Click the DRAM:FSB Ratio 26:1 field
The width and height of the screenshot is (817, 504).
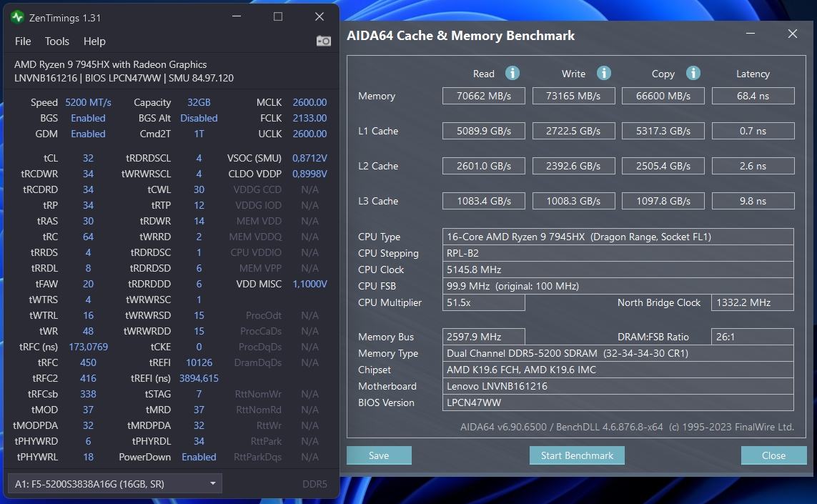point(753,337)
